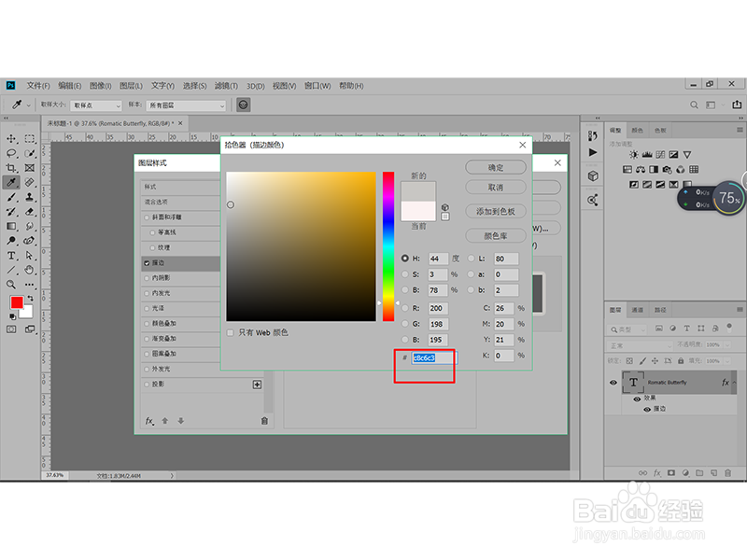
Task: Delete layer trash icon in Layers panel
Action: point(728,473)
